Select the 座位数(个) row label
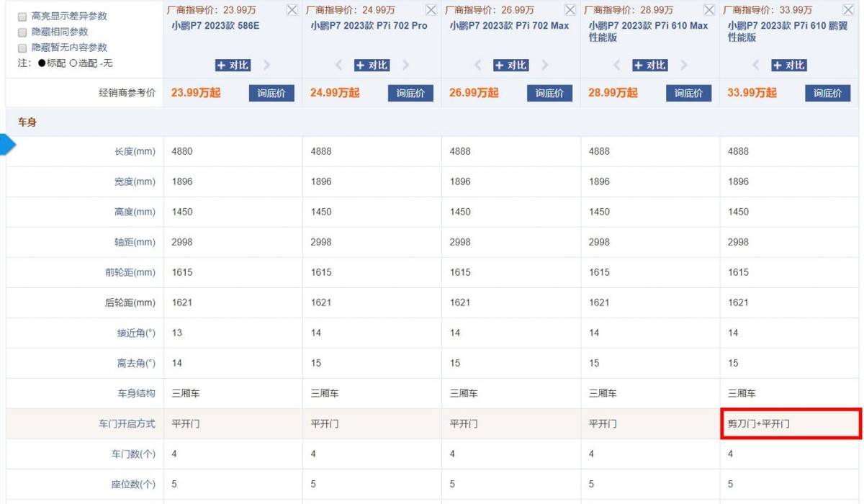The width and height of the screenshot is (864, 504). [133, 484]
